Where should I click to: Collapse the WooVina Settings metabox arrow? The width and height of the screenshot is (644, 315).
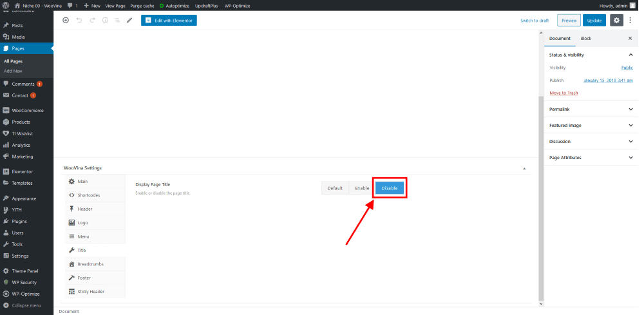pyautogui.click(x=524, y=168)
